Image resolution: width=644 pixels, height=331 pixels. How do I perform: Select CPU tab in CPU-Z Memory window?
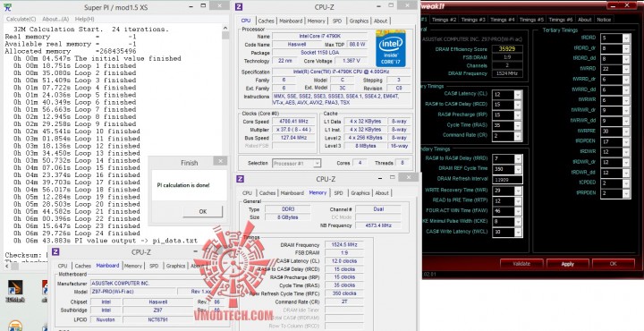(x=247, y=193)
